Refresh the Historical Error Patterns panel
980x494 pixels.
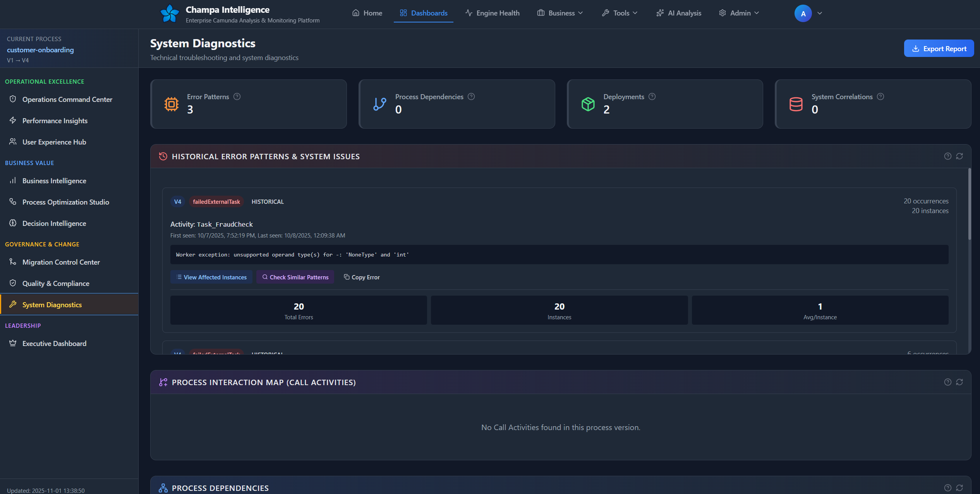click(x=959, y=156)
